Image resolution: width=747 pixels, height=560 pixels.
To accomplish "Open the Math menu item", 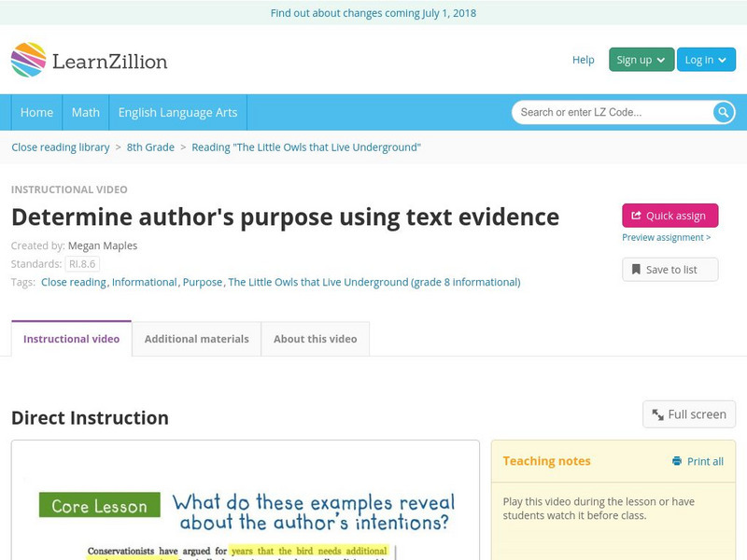I will click(86, 112).
